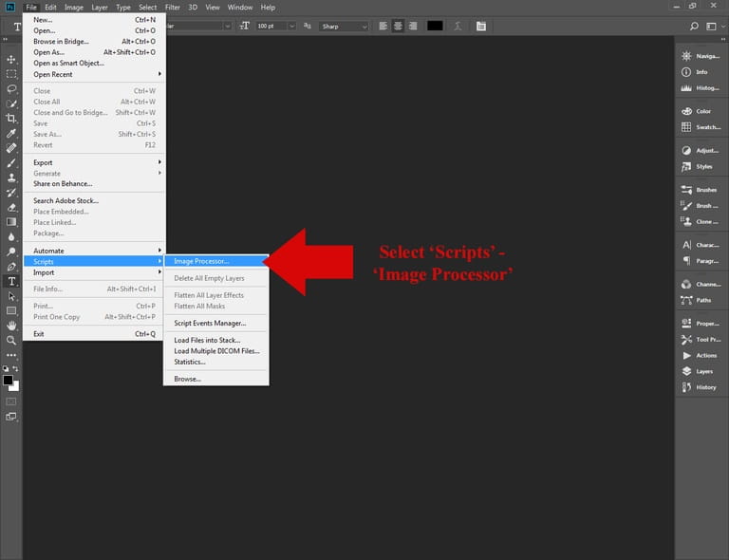
Task: Select the Quick Selection tool
Action: coord(11,104)
